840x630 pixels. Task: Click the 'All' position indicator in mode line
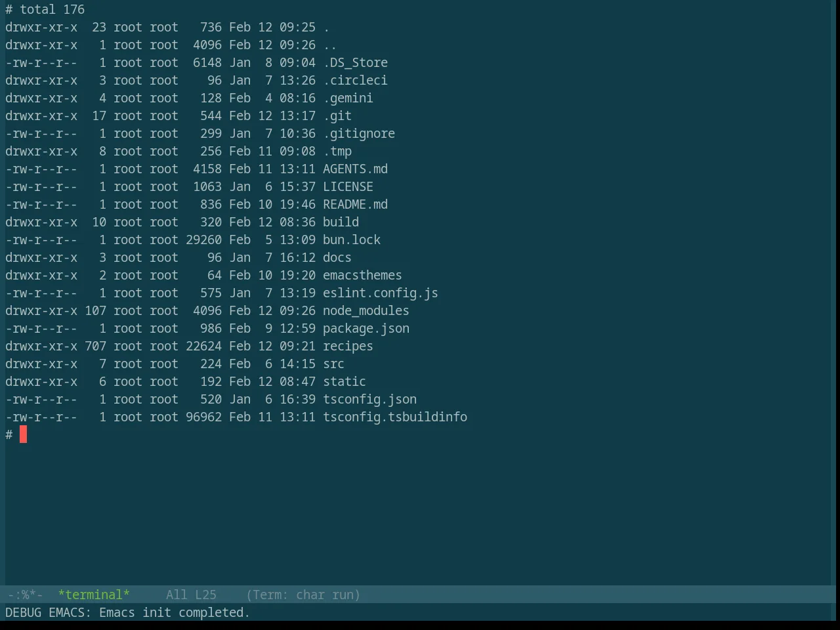pos(177,595)
